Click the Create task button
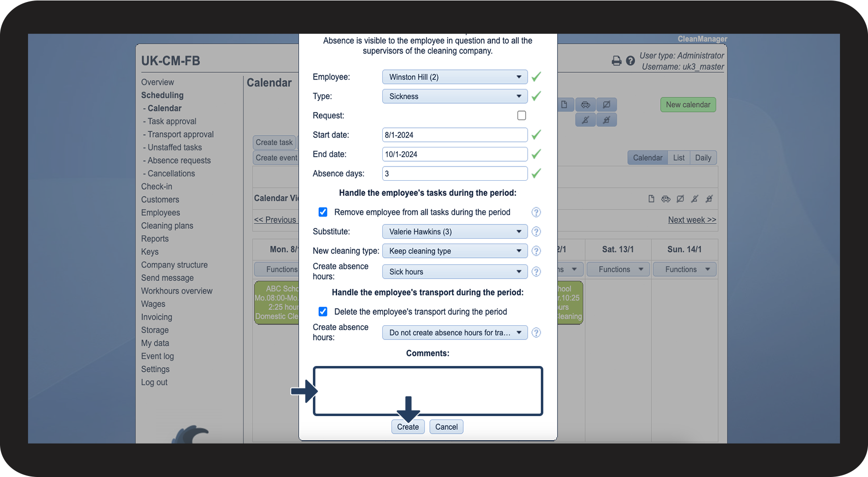This screenshot has width=868, height=477. tap(274, 142)
